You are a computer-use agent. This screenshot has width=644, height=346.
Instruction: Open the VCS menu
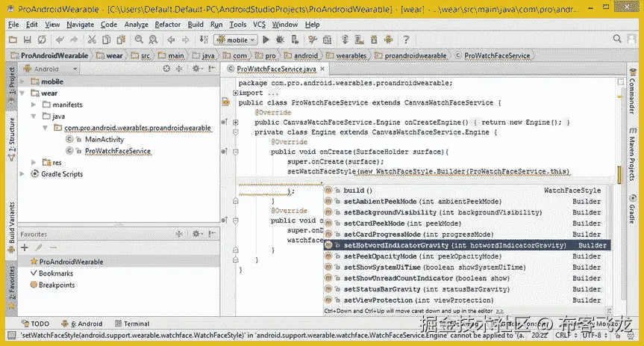click(259, 25)
